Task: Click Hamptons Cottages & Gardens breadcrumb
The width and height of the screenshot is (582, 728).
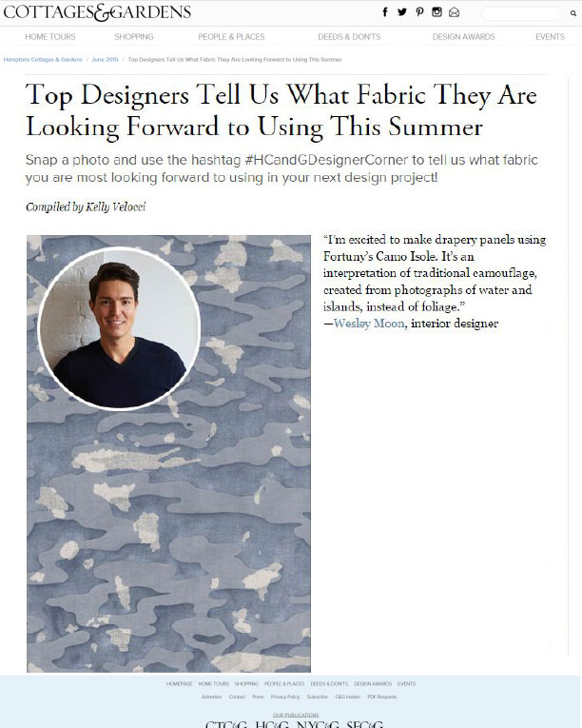Action: pyautogui.click(x=43, y=59)
